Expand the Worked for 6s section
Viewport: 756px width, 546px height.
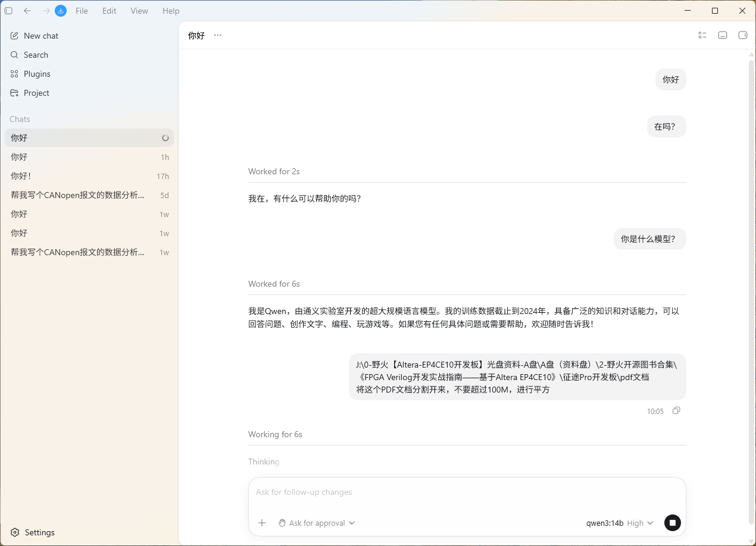pos(274,284)
